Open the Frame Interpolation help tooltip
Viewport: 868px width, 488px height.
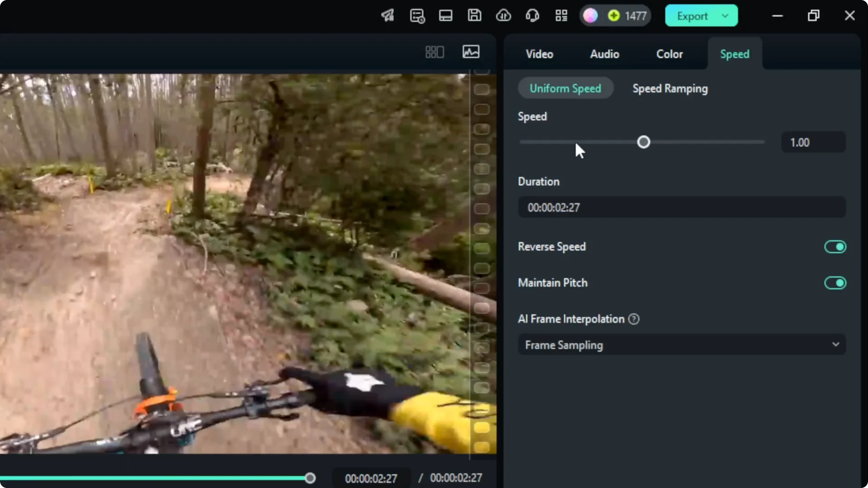pos(633,319)
